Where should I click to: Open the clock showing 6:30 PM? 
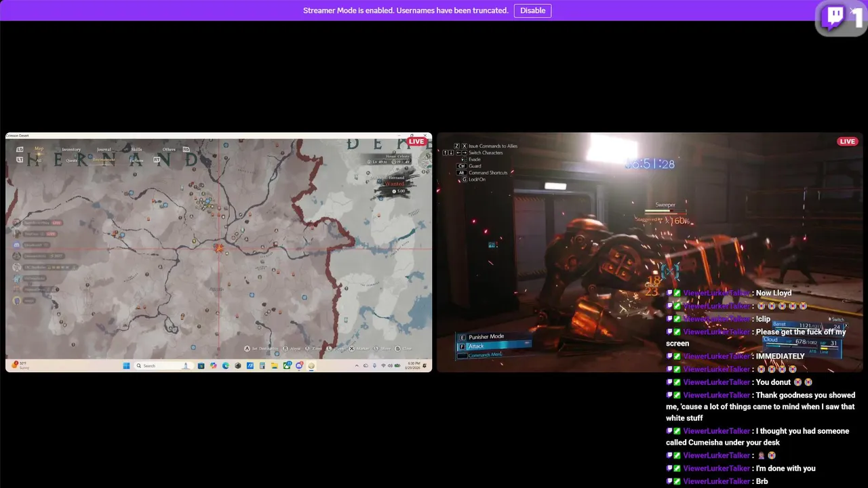tap(413, 366)
